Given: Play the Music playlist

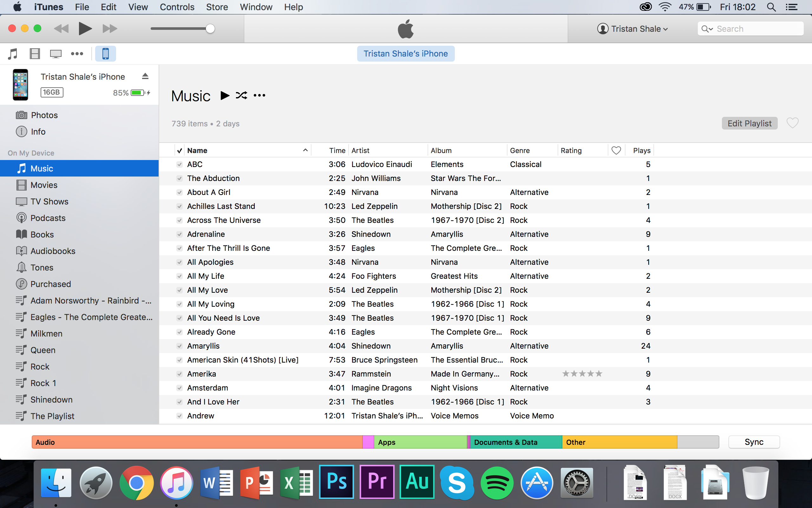Looking at the screenshot, I should click(225, 96).
